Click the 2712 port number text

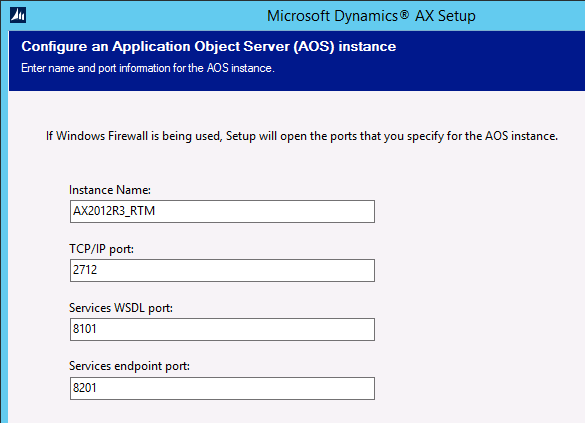(x=85, y=270)
